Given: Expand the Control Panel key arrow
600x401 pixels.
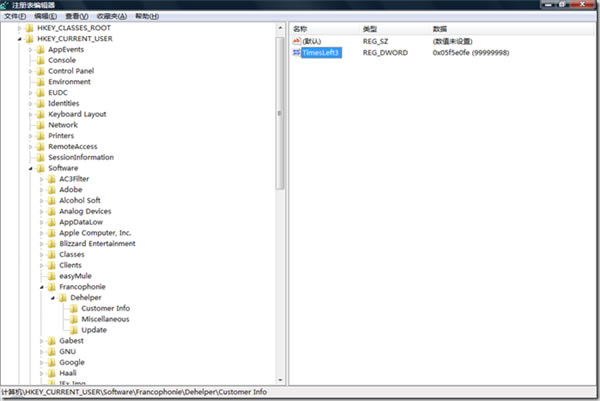Looking at the screenshot, I should click(x=31, y=71).
